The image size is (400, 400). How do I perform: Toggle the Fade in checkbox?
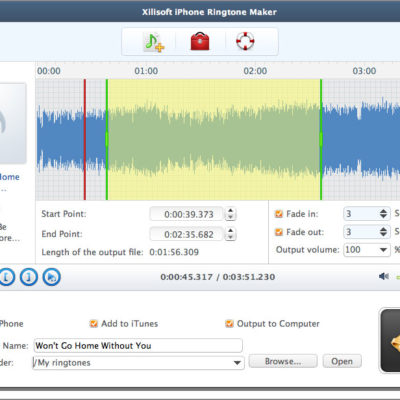(279, 214)
